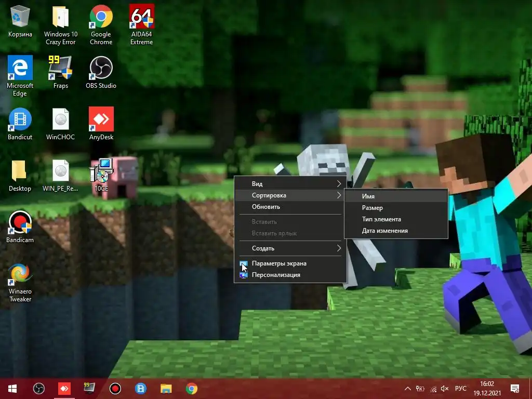
Task: Click the Сортировка context menu entry
Action: (x=290, y=195)
